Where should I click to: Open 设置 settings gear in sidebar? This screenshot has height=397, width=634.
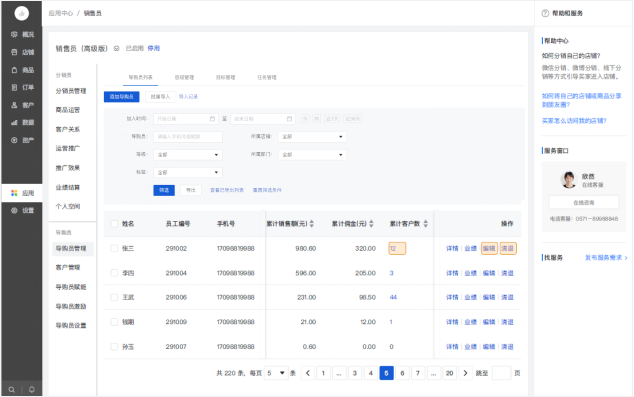(x=14, y=210)
